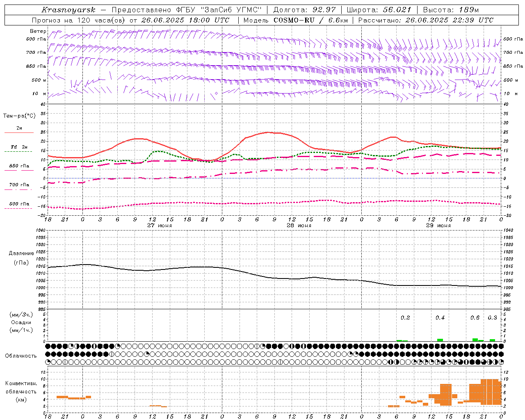
Task: Click the 29 июня date label
Action: pyautogui.click(x=438, y=226)
